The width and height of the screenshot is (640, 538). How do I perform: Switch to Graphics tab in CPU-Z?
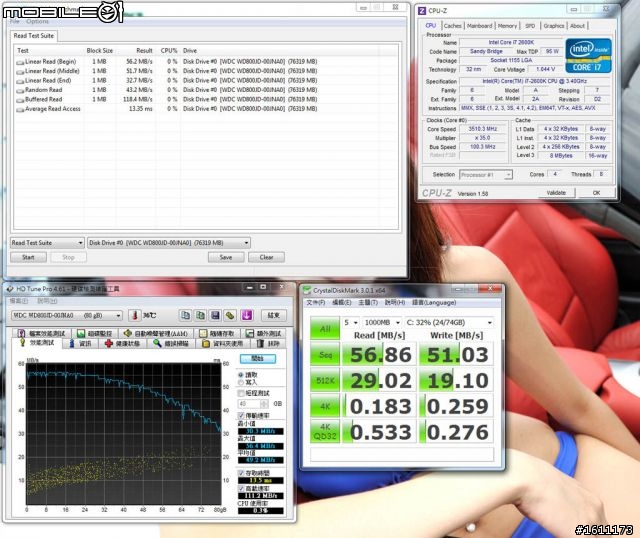tap(553, 26)
